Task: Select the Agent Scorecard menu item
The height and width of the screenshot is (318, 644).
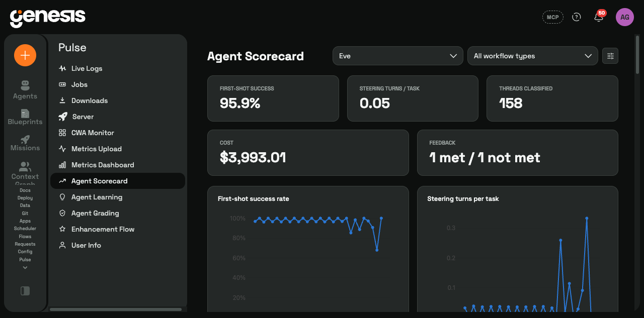Action: tap(118, 181)
